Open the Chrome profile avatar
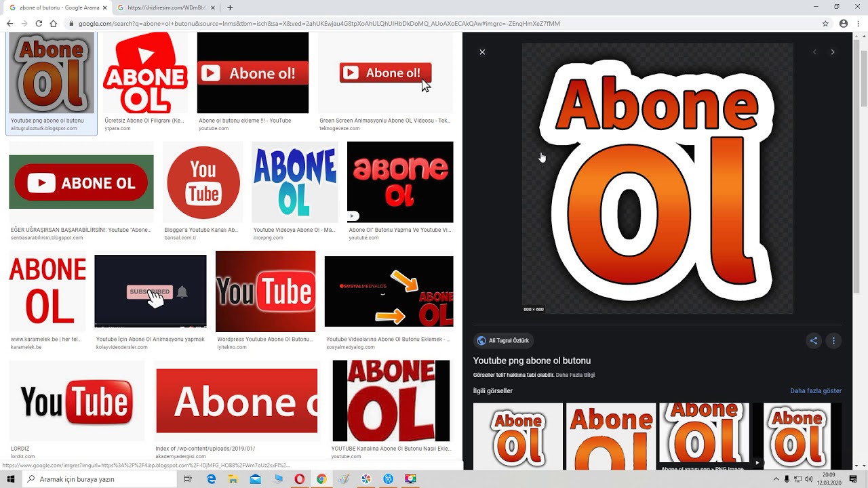The width and height of the screenshot is (868, 488). pos(844,23)
